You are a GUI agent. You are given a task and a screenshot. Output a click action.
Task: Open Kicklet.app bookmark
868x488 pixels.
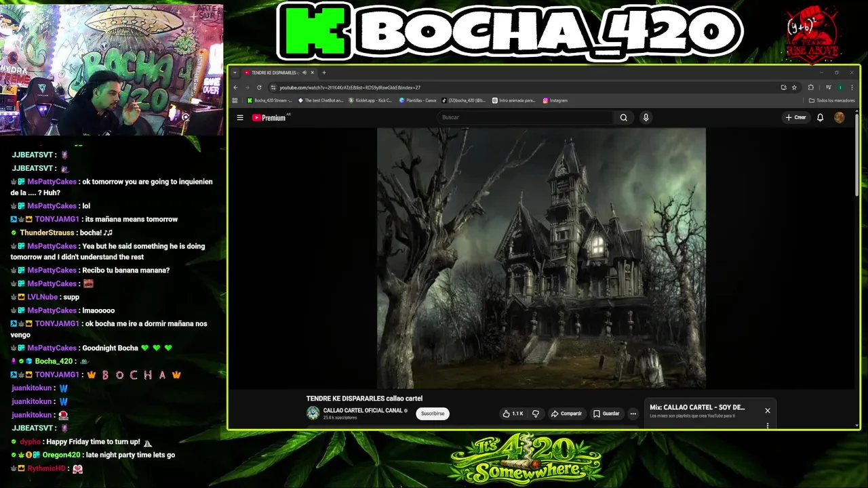click(x=370, y=100)
